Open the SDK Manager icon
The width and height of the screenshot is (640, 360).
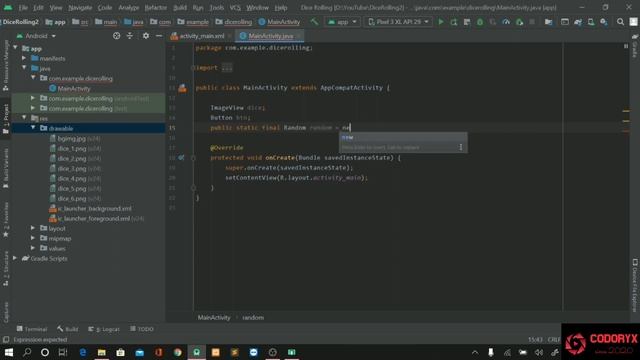pyautogui.click(x=604, y=22)
